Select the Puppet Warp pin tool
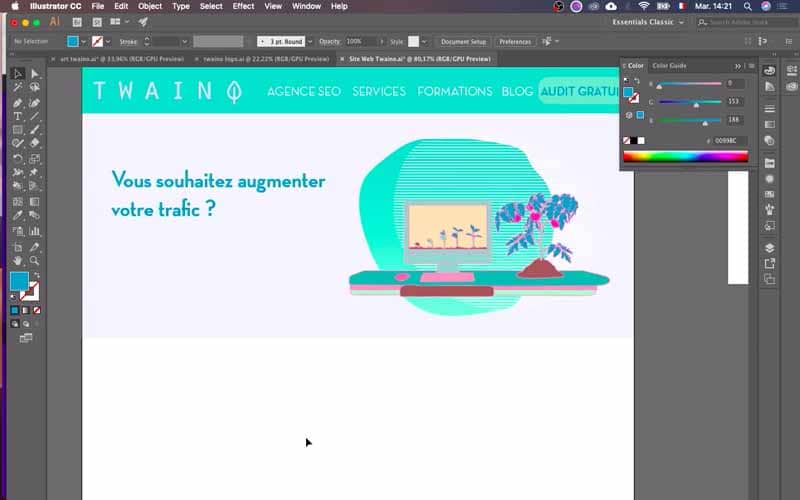The height and width of the screenshot is (500, 800). [34, 172]
